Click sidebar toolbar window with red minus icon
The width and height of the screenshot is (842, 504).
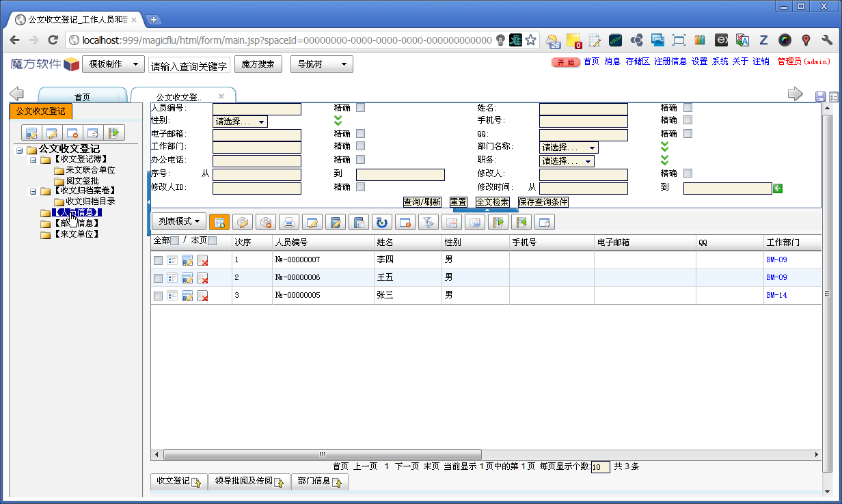click(72, 132)
